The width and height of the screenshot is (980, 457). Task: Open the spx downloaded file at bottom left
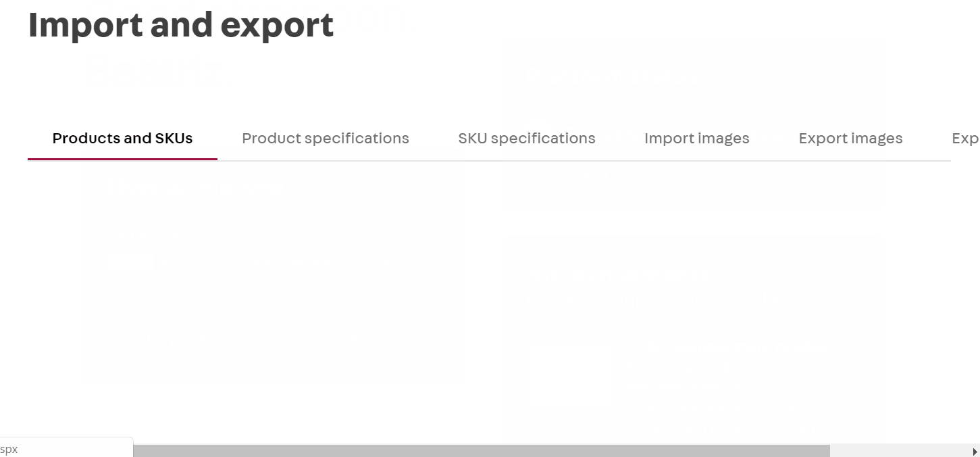[x=66, y=448]
